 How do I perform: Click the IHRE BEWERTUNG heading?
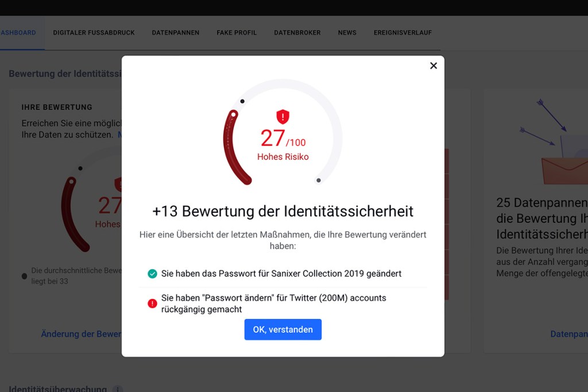(57, 107)
